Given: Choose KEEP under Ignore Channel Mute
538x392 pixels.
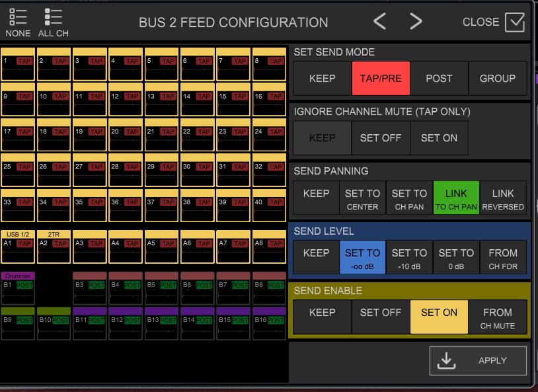Looking at the screenshot, I should coord(322,138).
